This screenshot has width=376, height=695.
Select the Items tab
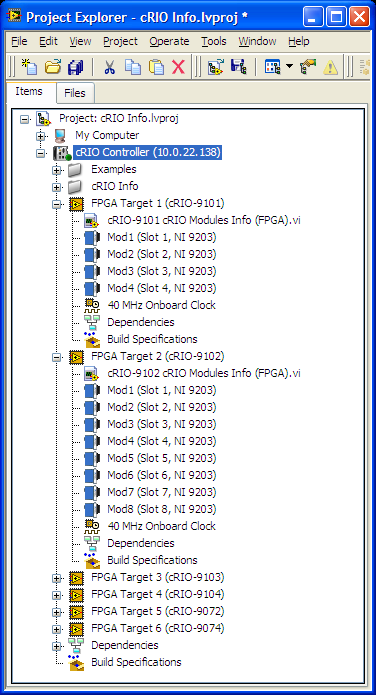[x=29, y=92]
